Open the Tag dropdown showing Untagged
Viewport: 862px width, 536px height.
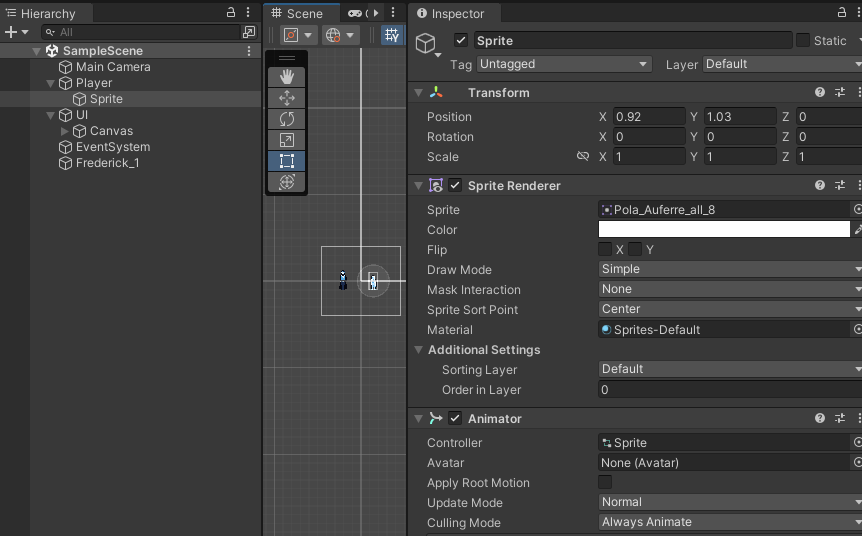click(x=564, y=64)
